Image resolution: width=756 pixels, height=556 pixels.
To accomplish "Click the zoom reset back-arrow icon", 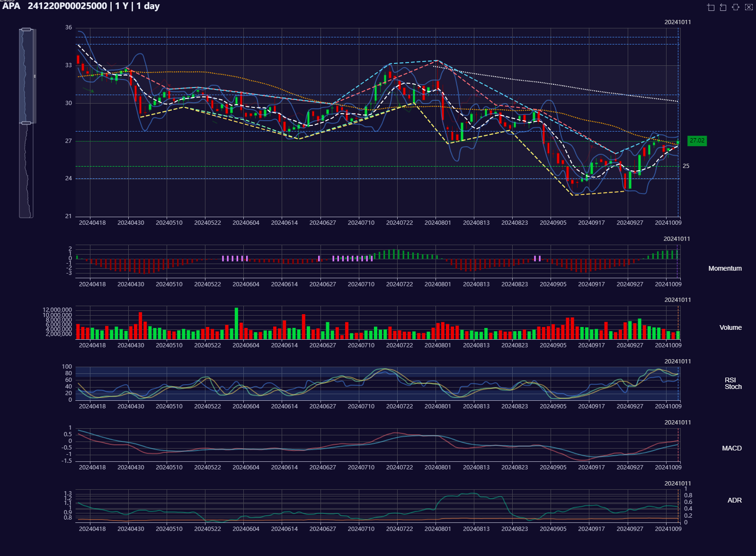I will (x=723, y=7).
